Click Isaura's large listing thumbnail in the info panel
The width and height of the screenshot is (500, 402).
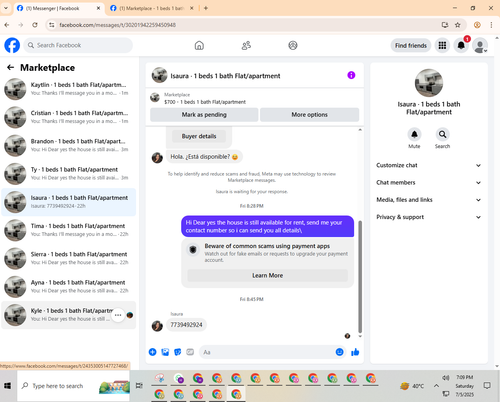tap(429, 83)
